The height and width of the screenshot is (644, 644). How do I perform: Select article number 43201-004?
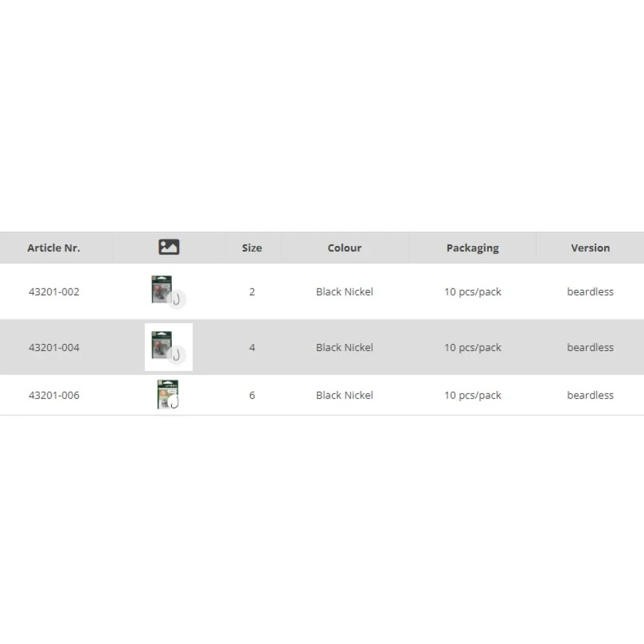pos(54,348)
